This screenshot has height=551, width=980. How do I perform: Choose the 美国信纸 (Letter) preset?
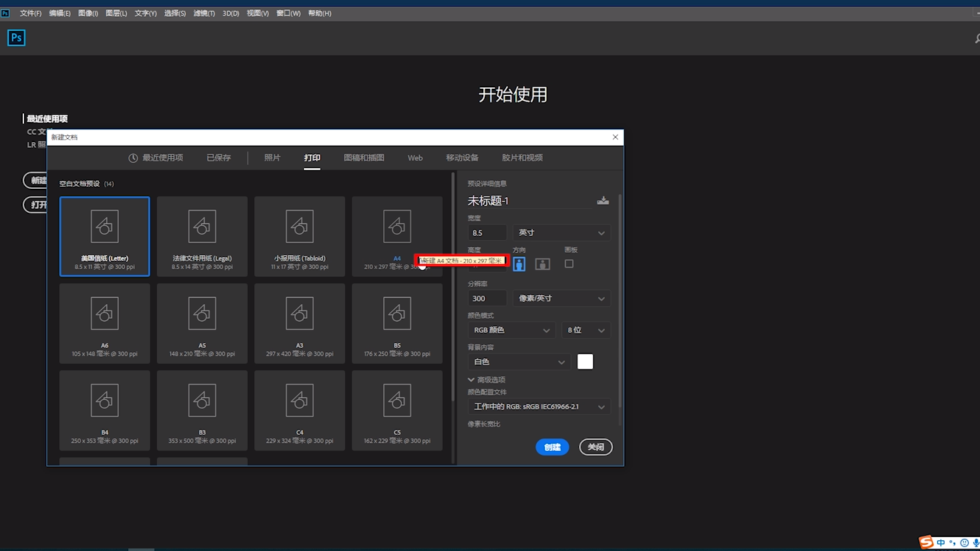[105, 236]
